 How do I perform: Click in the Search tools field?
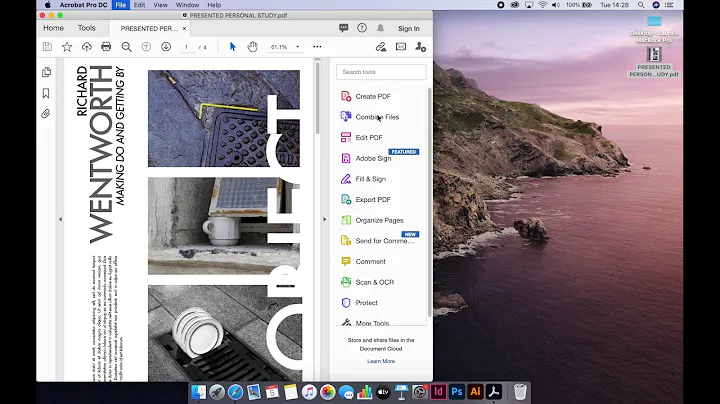coord(381,72)
